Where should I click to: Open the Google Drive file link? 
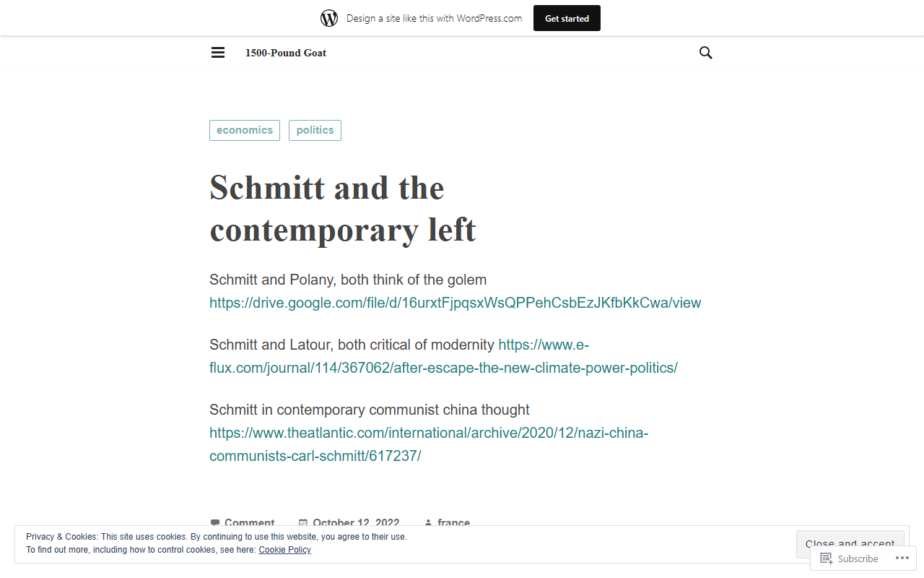(x=455, y=303)
